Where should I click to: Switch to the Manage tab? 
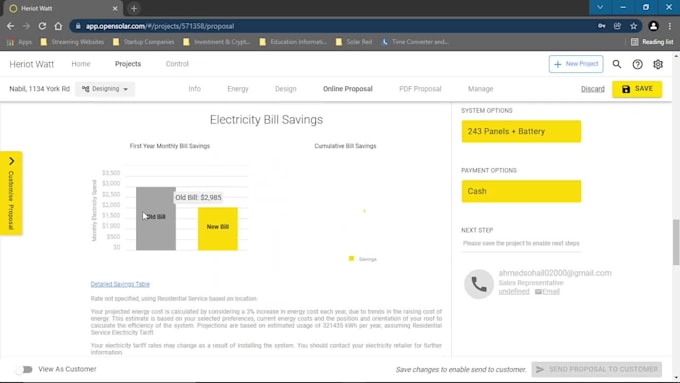click(x=481, y=89)
